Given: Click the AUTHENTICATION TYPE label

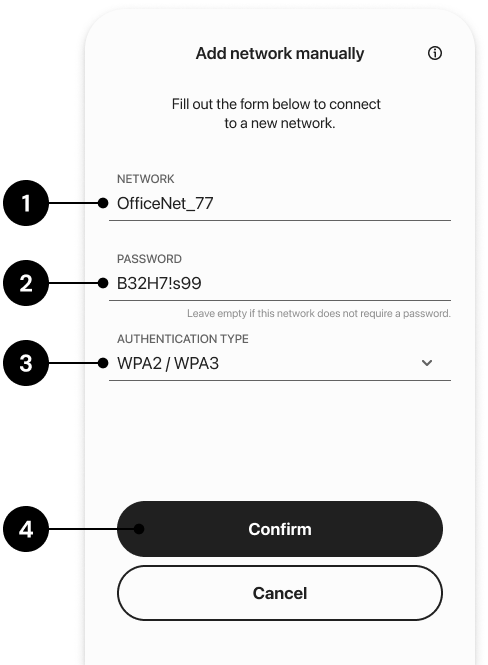Looking at the screenshot, I should pyautogui.click(x=183, y=339).
